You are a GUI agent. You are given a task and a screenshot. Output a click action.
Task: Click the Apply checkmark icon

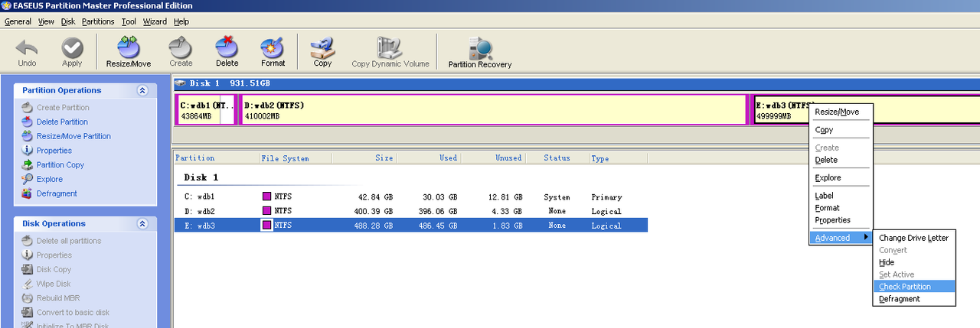tap(72, 47)
